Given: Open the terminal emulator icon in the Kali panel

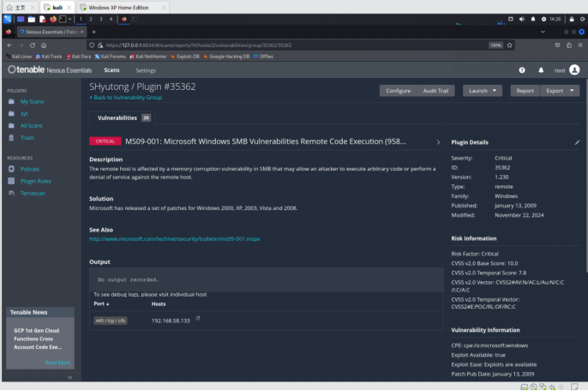Looking at the screenshot, I should click(x=63, y=19).
